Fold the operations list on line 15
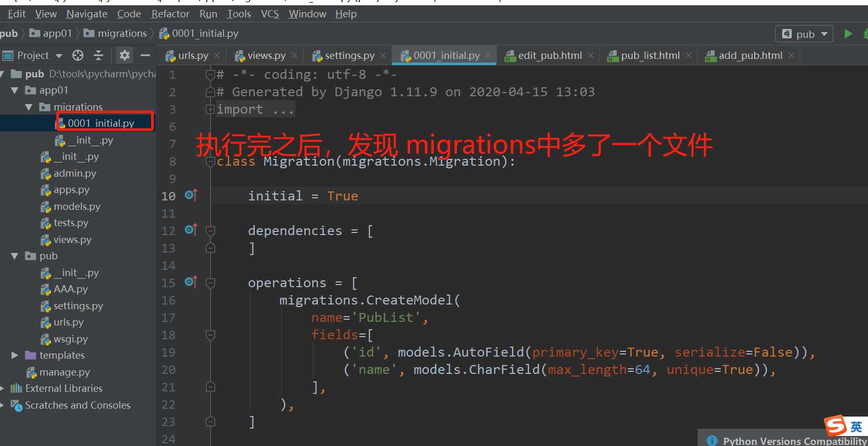This screenshot has width=868, height=446. pyautogui.click(x=210, y=283)
